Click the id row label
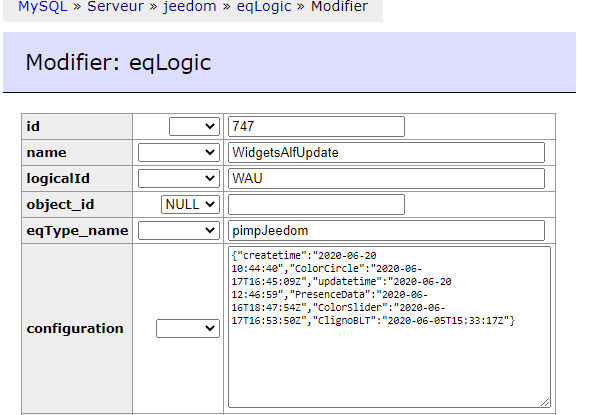 (x=33, y=127)
